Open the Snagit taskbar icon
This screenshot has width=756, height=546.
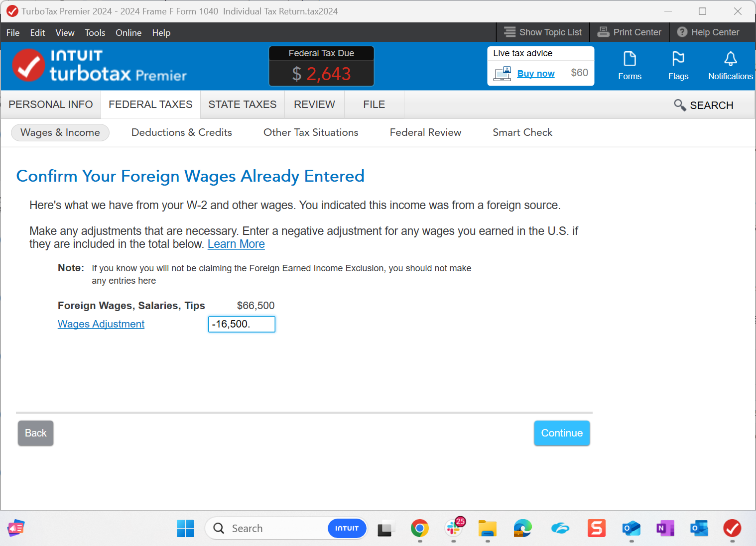[596, 528]
